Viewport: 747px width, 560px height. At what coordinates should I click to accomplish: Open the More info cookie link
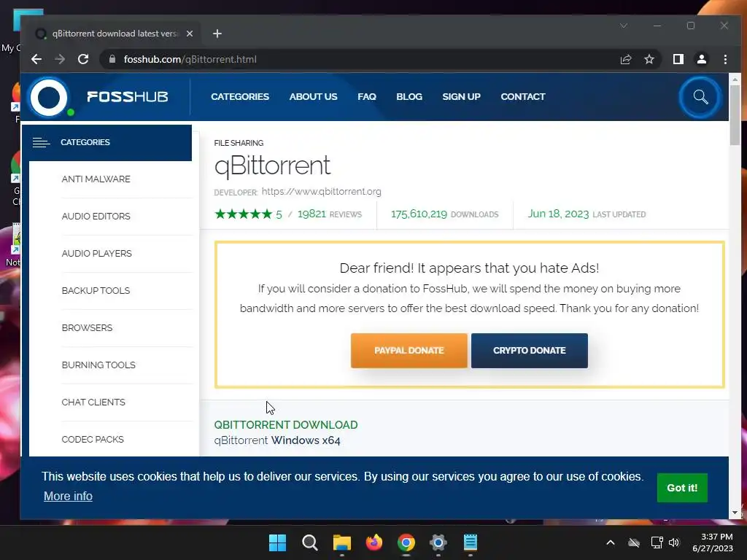68,496
